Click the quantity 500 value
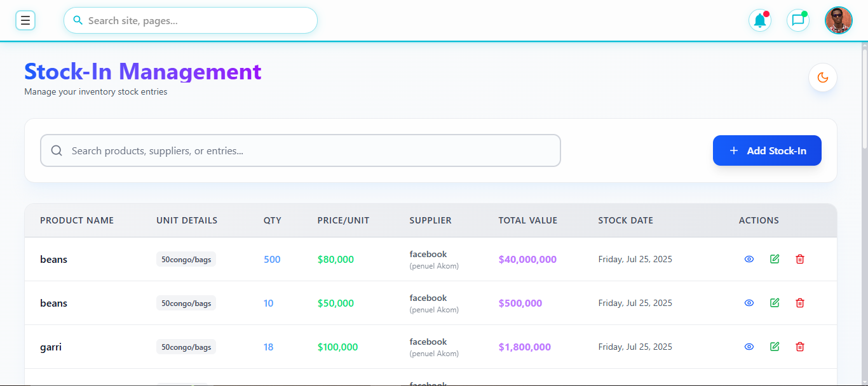This screenshot has width=868, height=386. [x=272, y=259]
